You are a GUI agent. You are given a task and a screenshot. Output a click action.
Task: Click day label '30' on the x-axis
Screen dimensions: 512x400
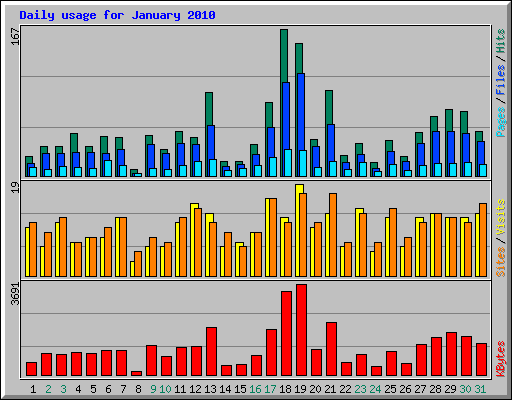tap(465, 389)
